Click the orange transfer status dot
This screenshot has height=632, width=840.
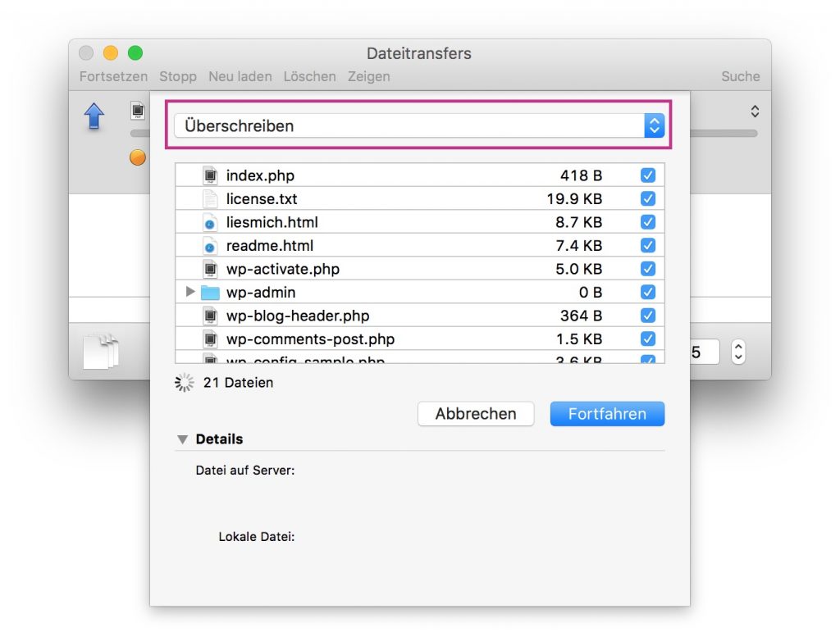(136, 157)
